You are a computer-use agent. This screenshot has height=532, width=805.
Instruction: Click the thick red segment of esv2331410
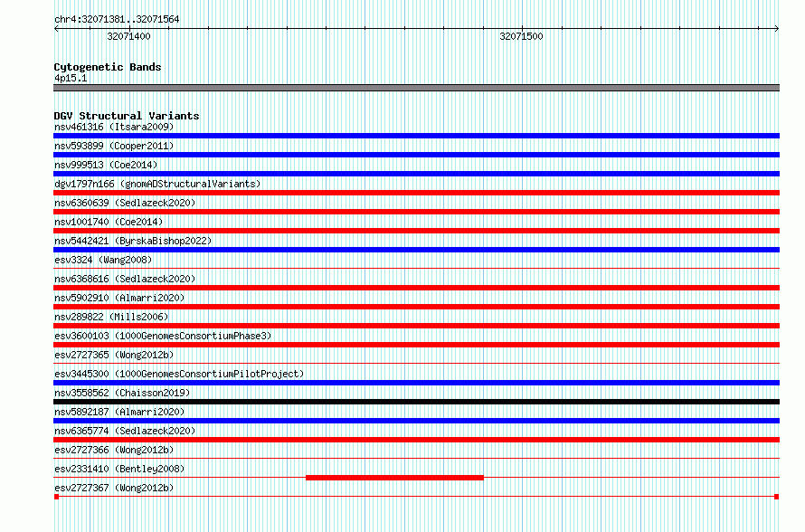pos(394,478)
